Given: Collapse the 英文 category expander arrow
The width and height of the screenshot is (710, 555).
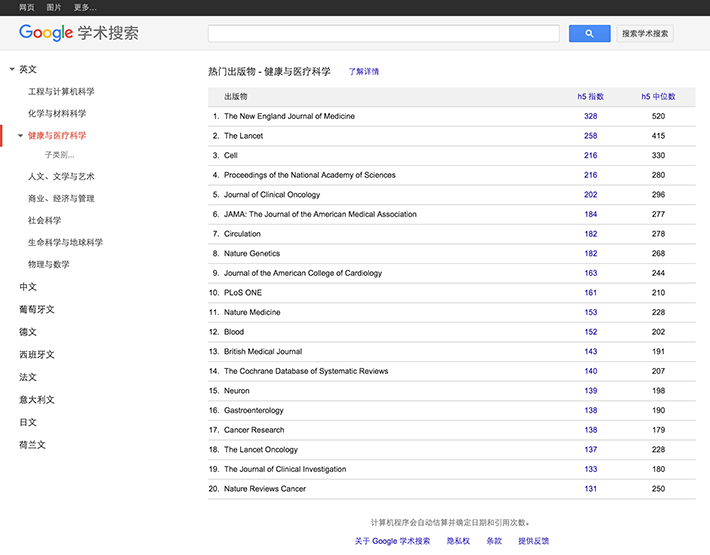Looking at the screenshot, I should [12, 69].
